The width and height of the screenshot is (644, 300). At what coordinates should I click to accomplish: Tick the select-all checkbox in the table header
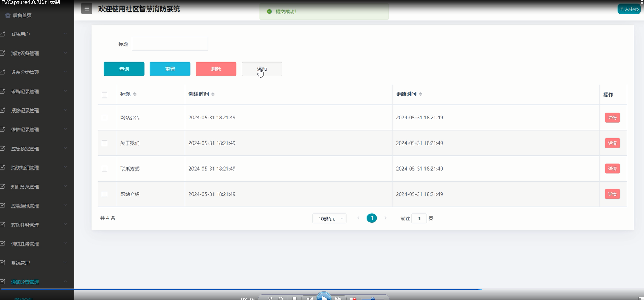click(x=105, y=95)
